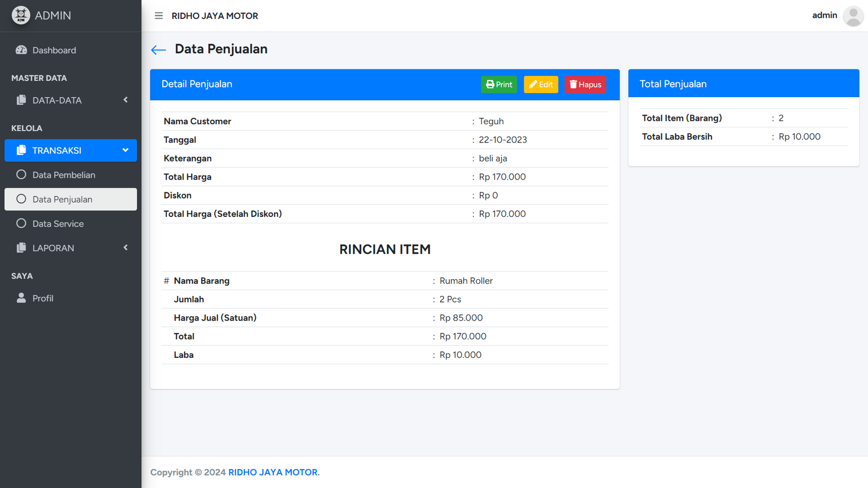Open the RIDHO JAYA MOTOR footer link
Screen dimensions: 868x488
tap(273, 472)
